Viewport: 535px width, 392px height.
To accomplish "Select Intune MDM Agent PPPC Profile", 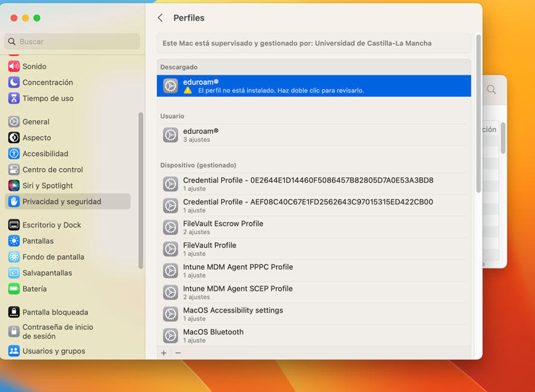I will pos(313,271).
